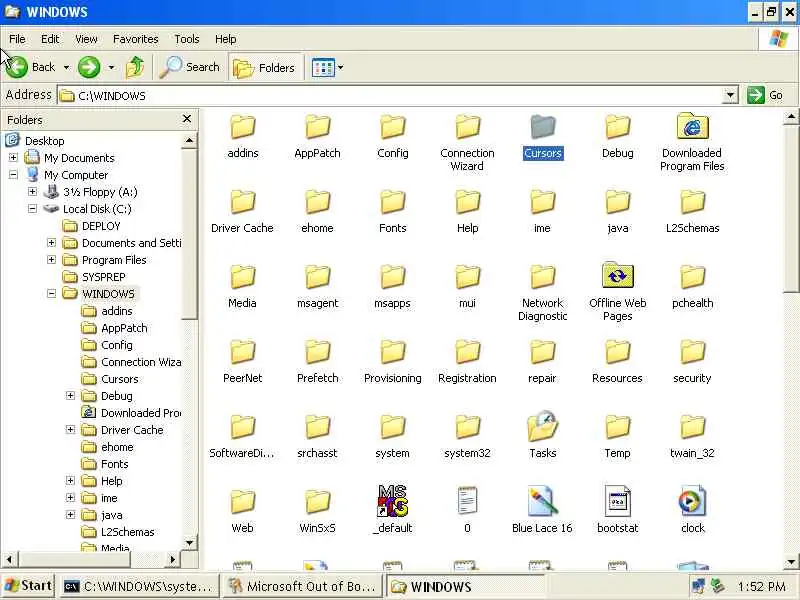
Task: Open the Forward history dropdown arrow
Action: [x=111, y=67]
